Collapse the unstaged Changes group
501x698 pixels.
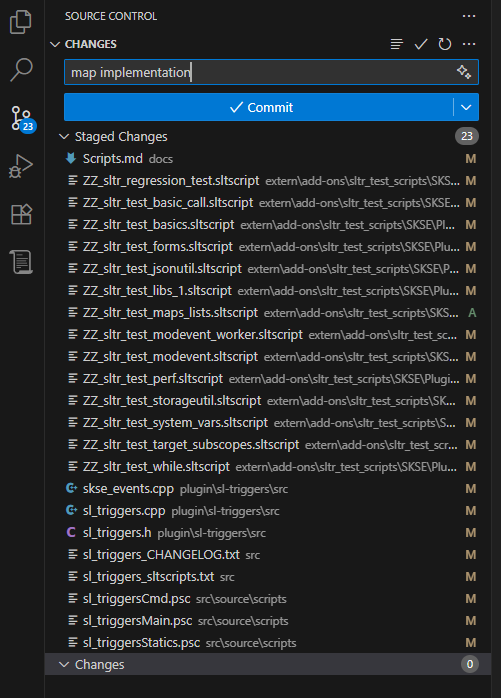(x=64, y=665)
